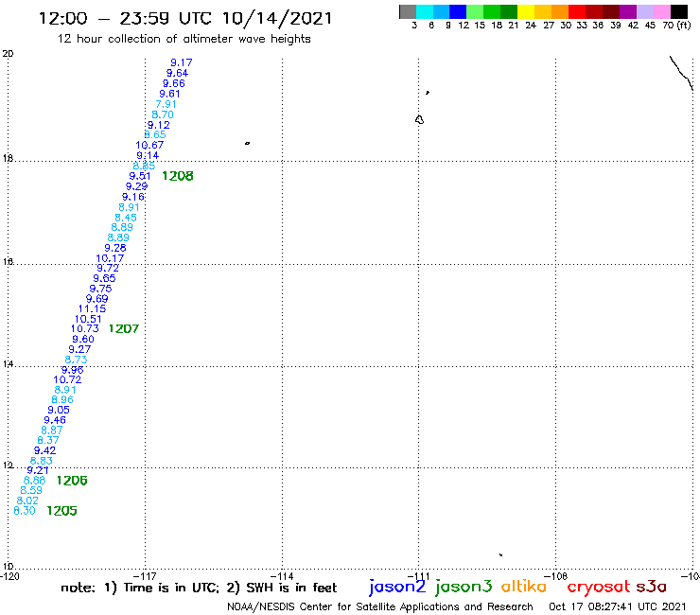Screen dimensions: 700x615
Task: Select the 10.17 wave height reading
Action: coord(110,258)
